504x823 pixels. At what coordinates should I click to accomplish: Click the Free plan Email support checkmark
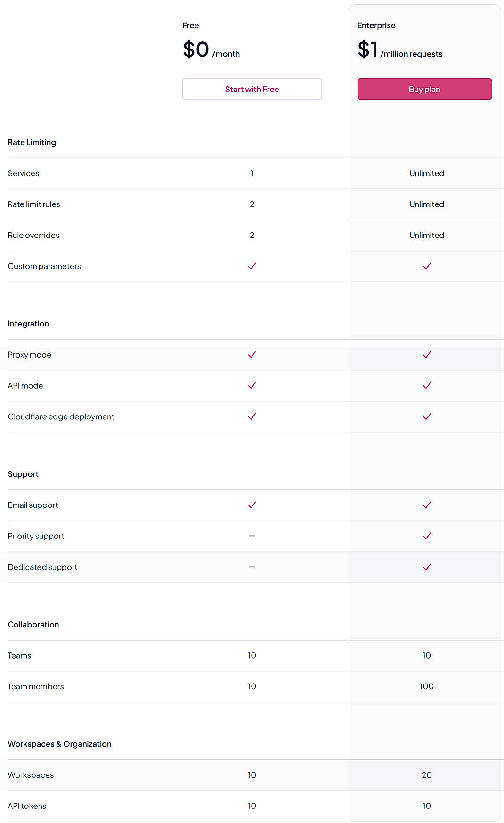click(252, 505)
